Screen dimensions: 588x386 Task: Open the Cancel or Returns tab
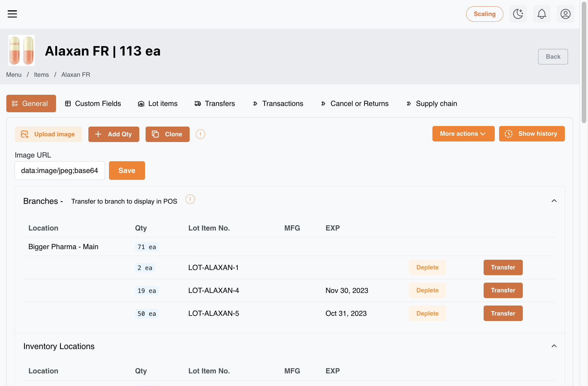coord(355,103)
